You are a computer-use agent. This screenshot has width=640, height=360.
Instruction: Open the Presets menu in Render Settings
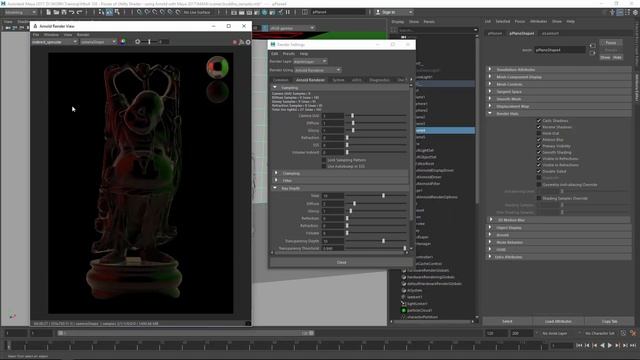pos(289,53)
